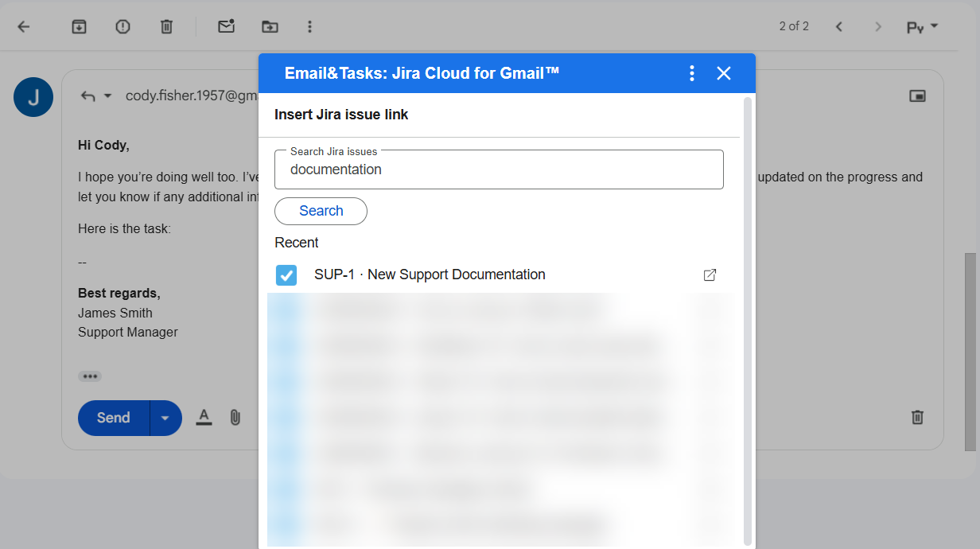Click the Send button to send the reply
This screenshot has width=980, height=549.
pyautogui.click(x=112, y=417)
